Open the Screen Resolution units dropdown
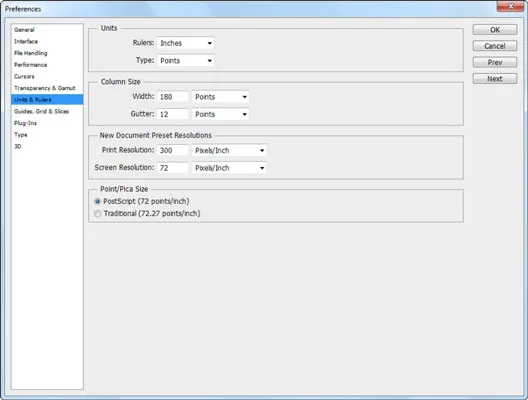 [229, 168]
